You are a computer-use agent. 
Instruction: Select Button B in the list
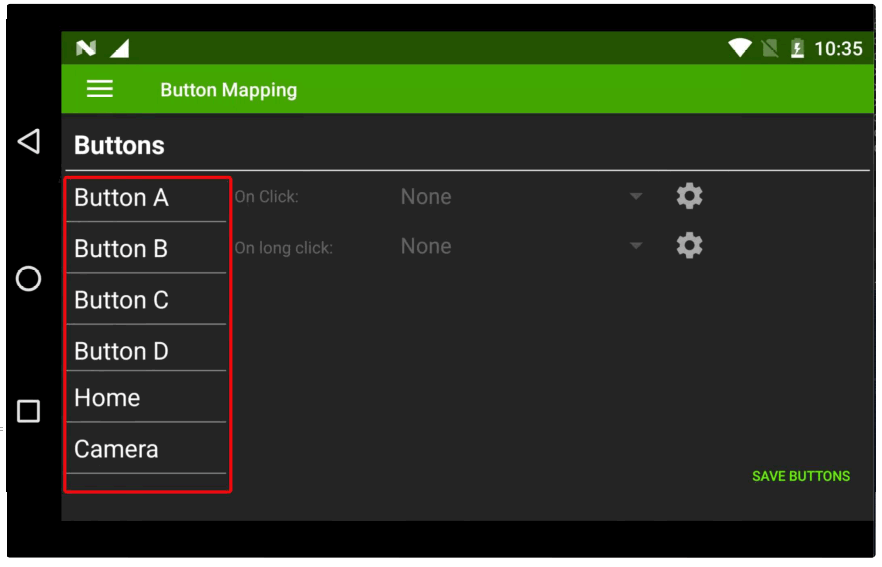(x=146, y=249)
